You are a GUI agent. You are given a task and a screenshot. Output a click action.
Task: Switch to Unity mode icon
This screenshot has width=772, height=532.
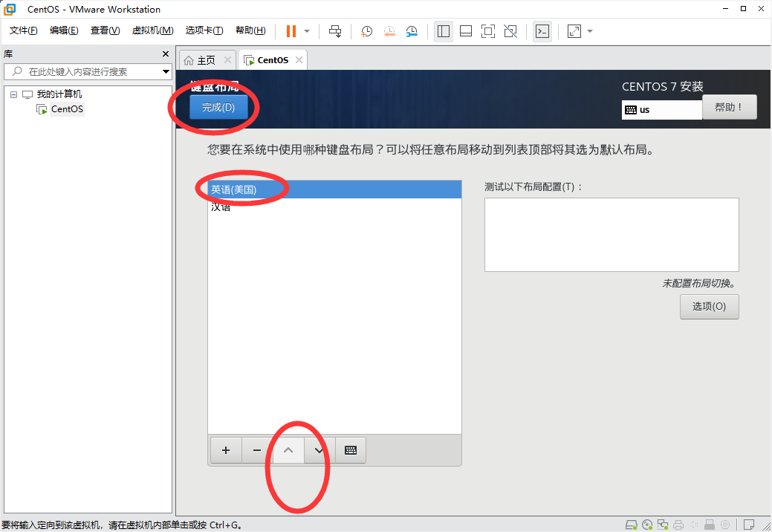pos(510,31)
